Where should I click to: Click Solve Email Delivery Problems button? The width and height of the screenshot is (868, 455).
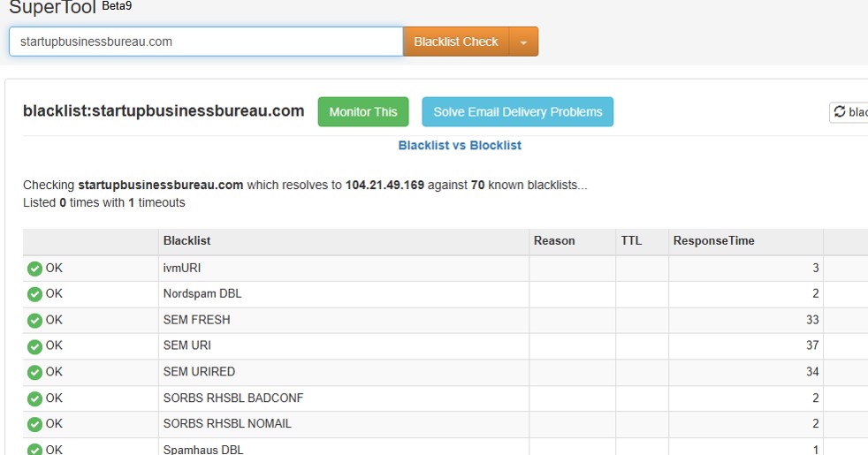coord(517,112)
